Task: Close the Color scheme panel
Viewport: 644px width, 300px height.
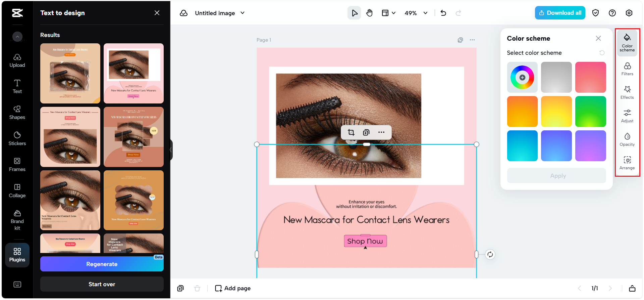Action: 598,38
